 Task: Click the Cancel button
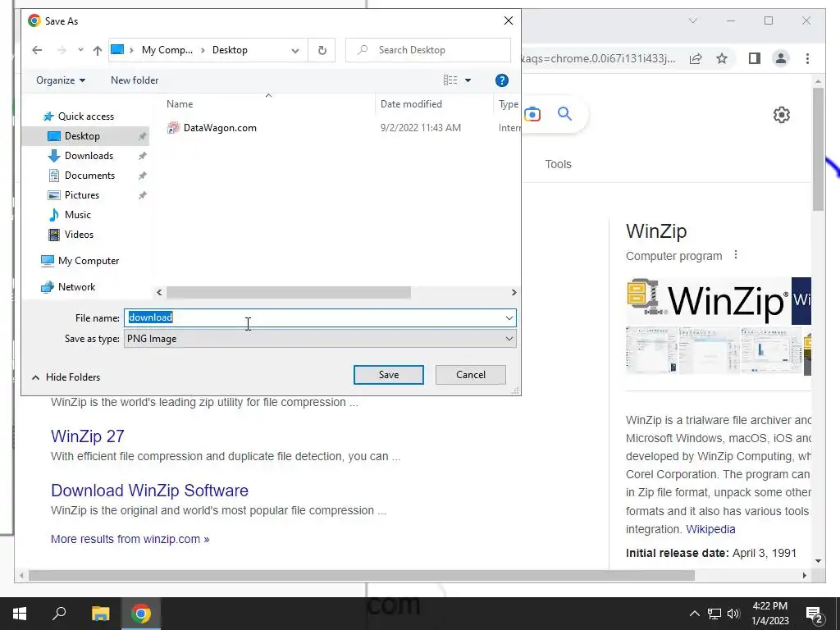pos(470,375)
